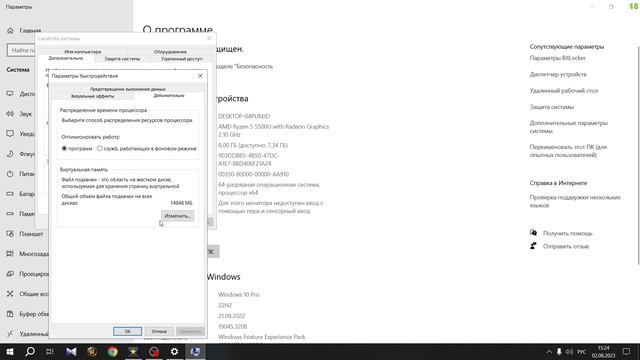640x360 pixels.
Task: Open Дисплей display icon in sidebar
Action: pyautogui.click(x=10, y=93)
